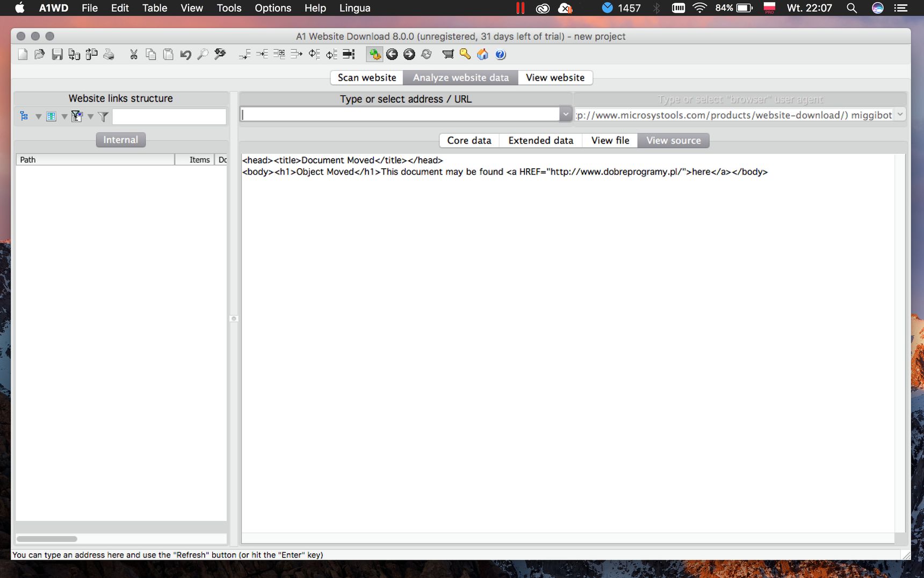Expand the address / URL combo box arrow
Screen dimensions: 924x578
(x=565, y=114)
